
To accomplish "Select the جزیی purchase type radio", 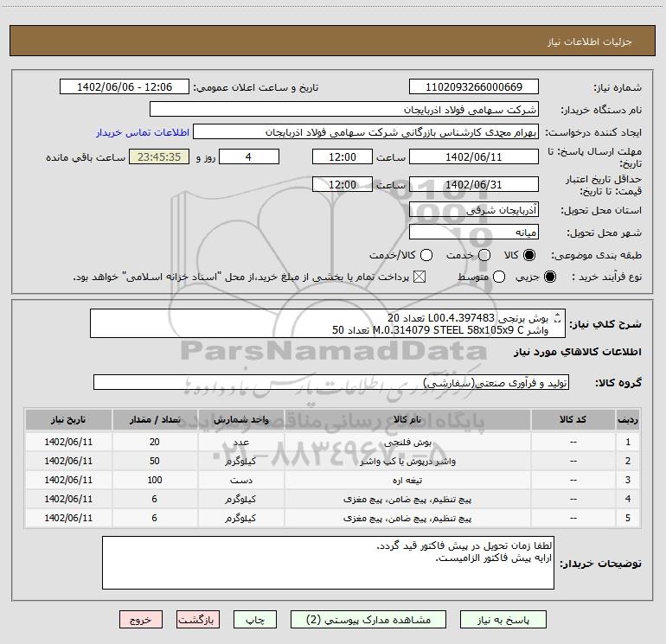I will (x=549, y=277).
